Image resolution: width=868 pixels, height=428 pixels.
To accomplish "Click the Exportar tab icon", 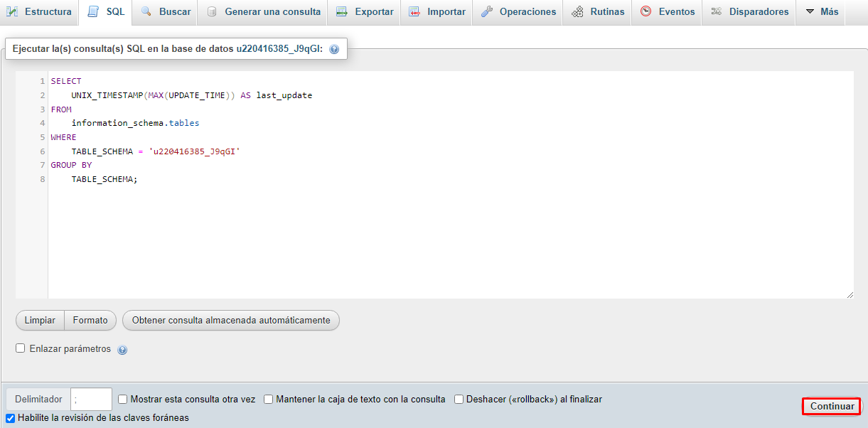I will [x=342, y=12].
